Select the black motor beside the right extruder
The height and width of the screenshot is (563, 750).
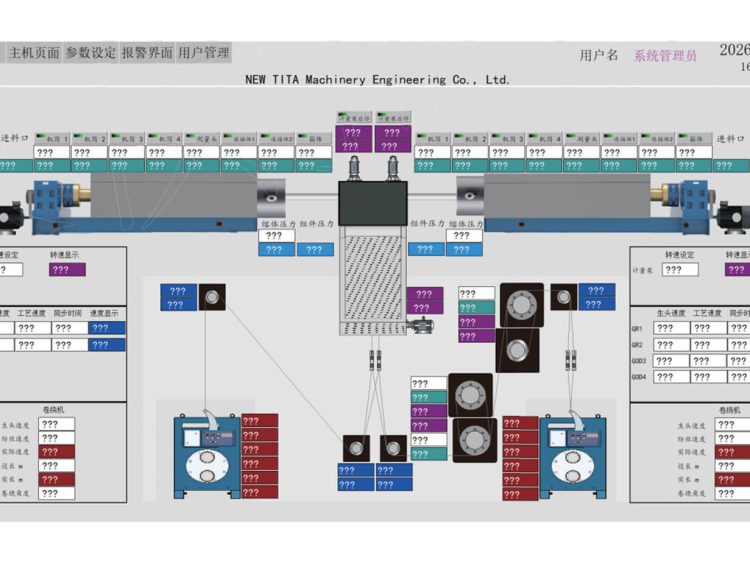[x=734, y=217]
